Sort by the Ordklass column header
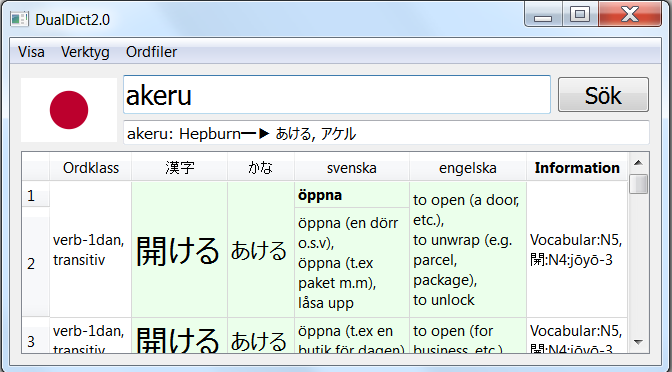Screen dimensions: 672x372 click(x=90, y=168)
